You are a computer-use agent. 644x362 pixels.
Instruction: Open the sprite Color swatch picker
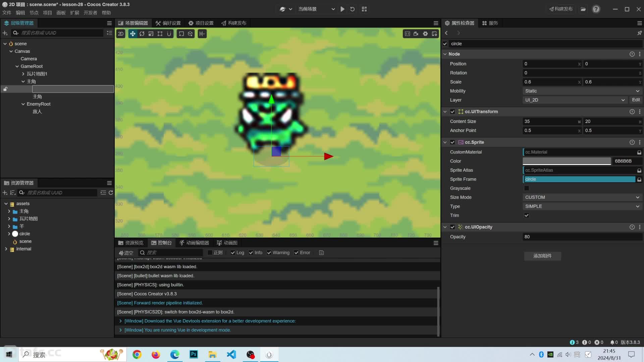pos(567,161)
